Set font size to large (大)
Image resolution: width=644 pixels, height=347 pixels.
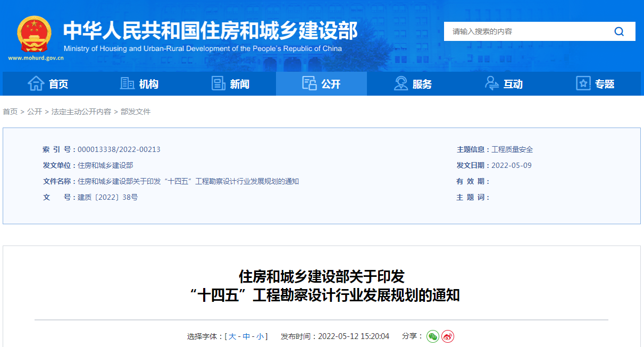pyautogui.click(x=232, y=336)
